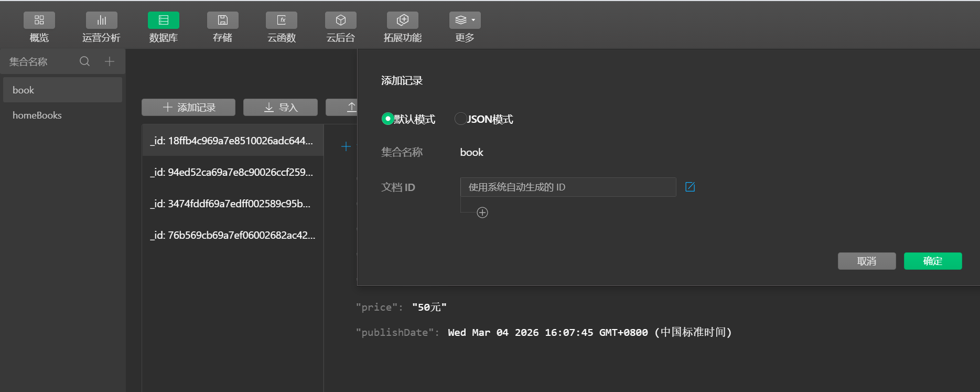980x392 pixels.
Task: Expand the 更多 dropdown icon
Action: (465, 20)
